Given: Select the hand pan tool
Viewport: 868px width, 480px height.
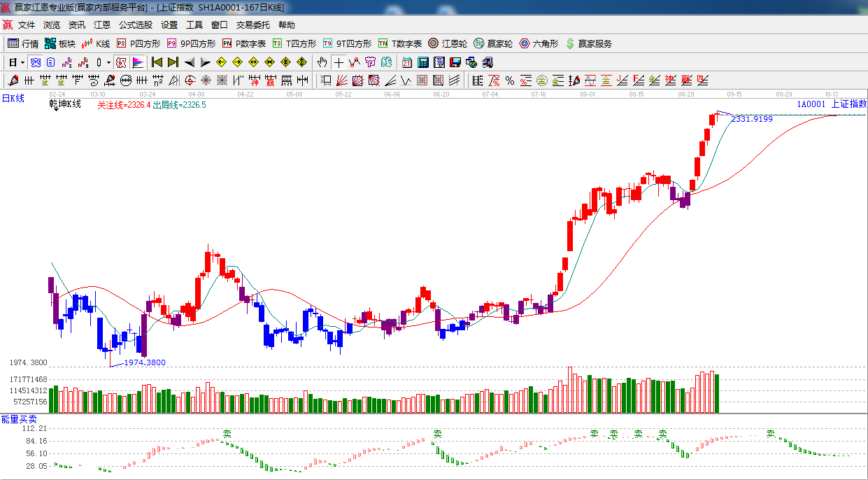Looking at the screenshot, I should pos(322,62).
